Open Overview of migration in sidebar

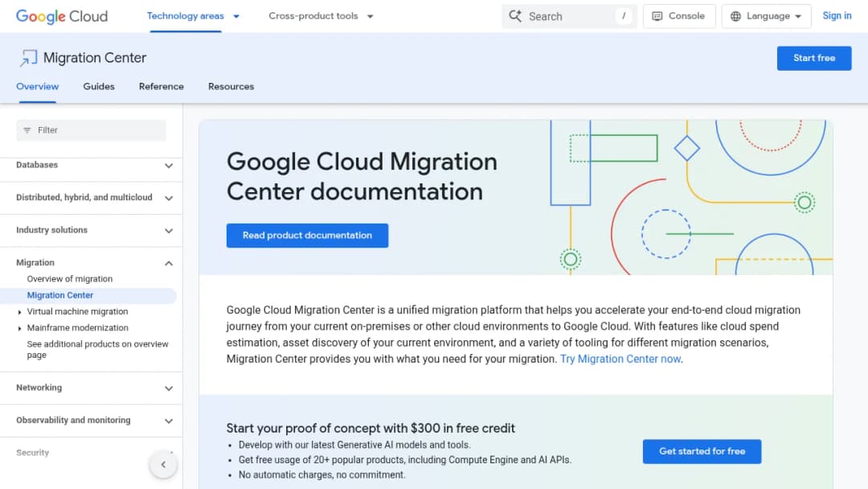click(70, 279)
